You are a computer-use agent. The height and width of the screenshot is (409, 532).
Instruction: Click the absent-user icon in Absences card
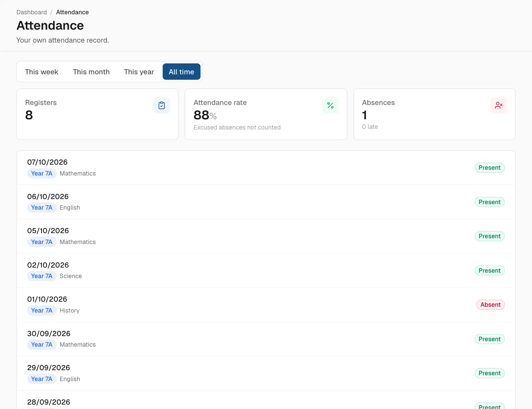(x=499, y=105)
